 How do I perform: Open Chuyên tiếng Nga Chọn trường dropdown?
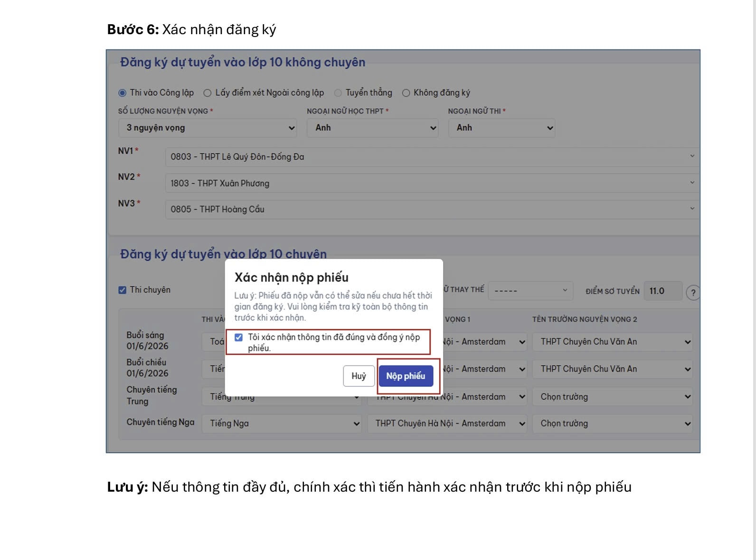pos(612,423)
